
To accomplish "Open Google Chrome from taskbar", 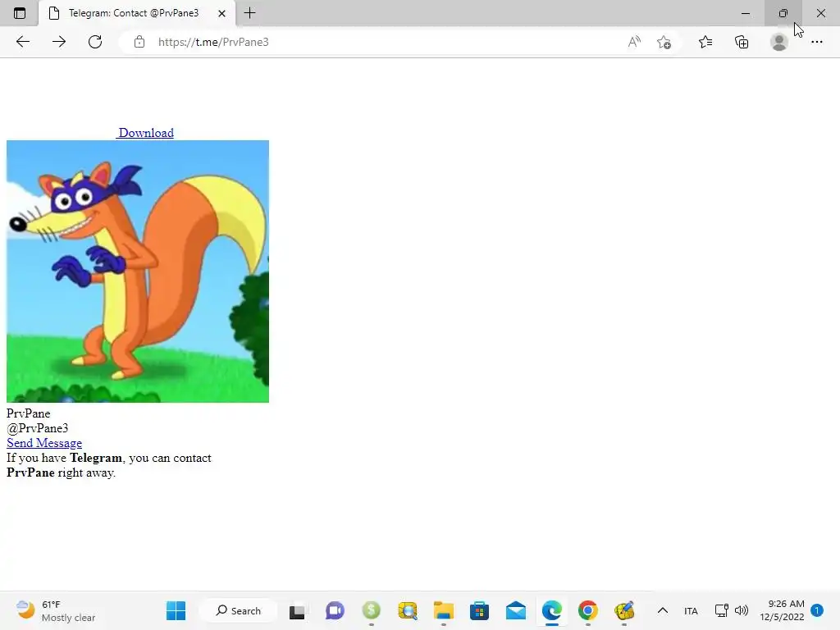I will (x=587, y=610).
